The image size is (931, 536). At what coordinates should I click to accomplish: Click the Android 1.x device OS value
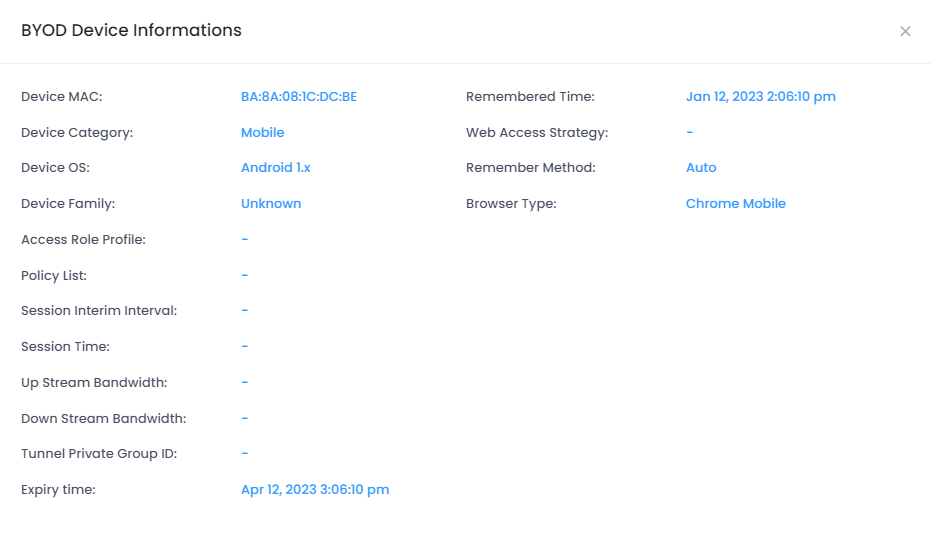point(275,168)
